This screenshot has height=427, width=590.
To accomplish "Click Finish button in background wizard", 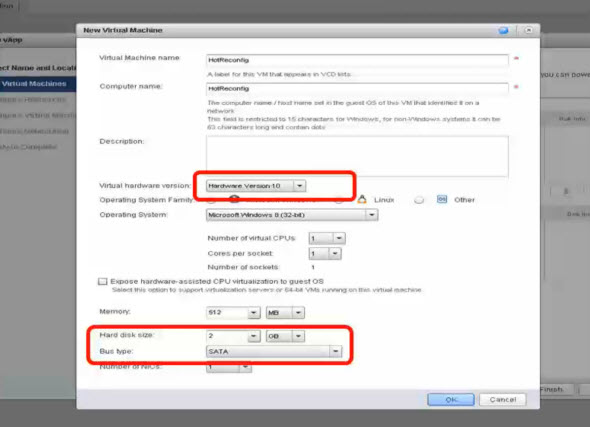I will coord(557,389).
